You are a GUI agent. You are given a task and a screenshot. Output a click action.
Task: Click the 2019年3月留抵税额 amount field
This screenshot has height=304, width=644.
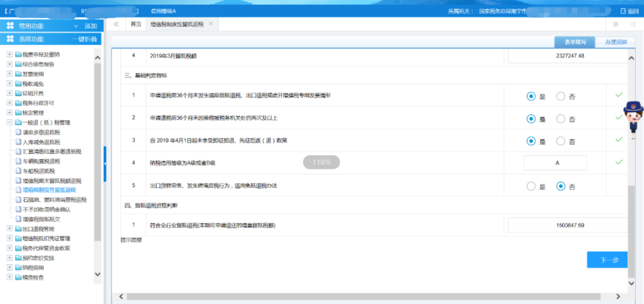coord(569,55)
